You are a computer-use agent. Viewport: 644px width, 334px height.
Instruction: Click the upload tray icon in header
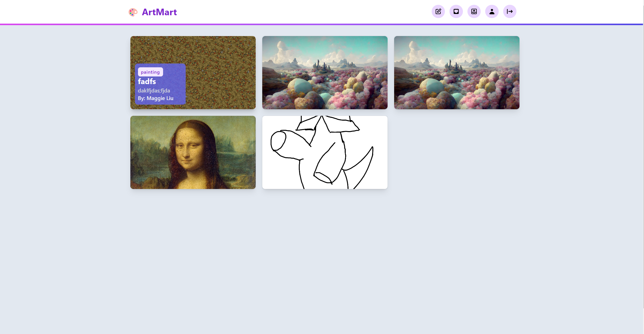click(474, 11)
